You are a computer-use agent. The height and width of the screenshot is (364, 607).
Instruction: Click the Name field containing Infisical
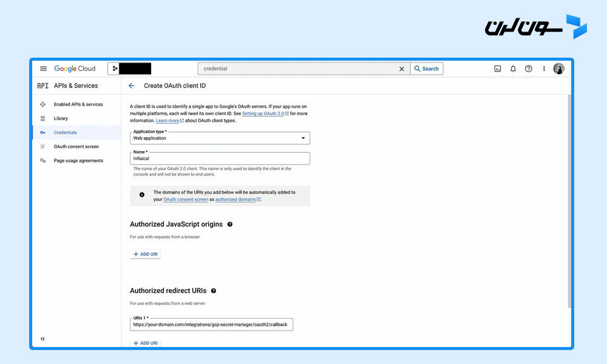220,158
